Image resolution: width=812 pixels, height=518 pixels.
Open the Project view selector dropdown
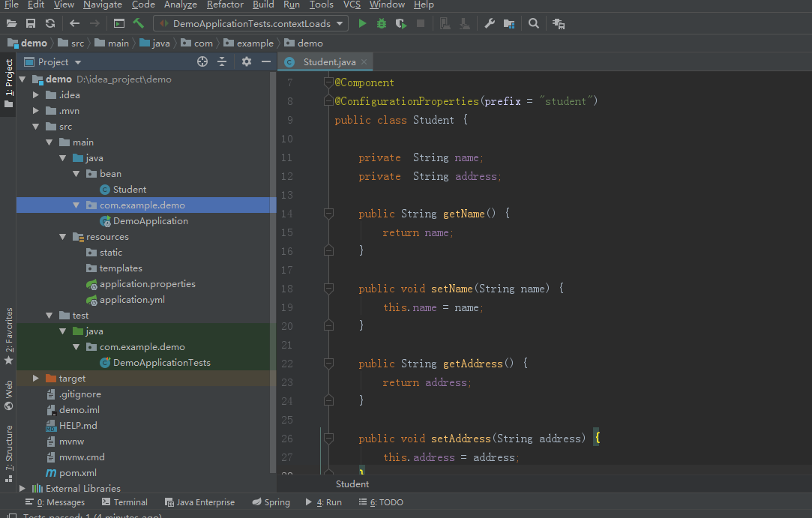coord(52,61)
